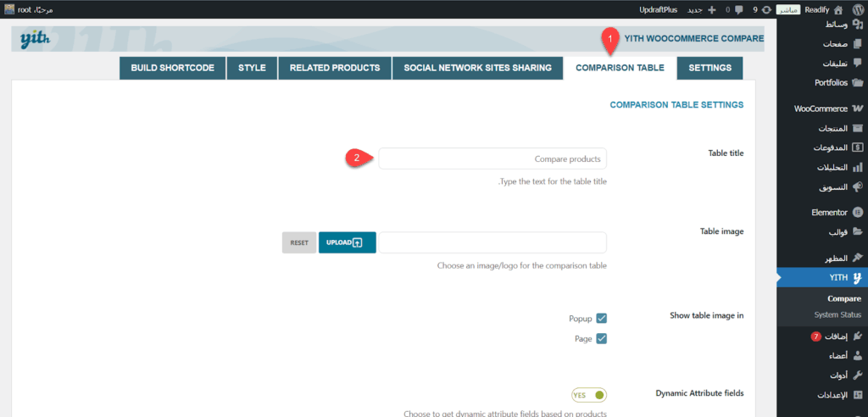Viewport: 868px width, 417px height.
Task: Open أدوات tools wrench icon
Action: [858, 375]
